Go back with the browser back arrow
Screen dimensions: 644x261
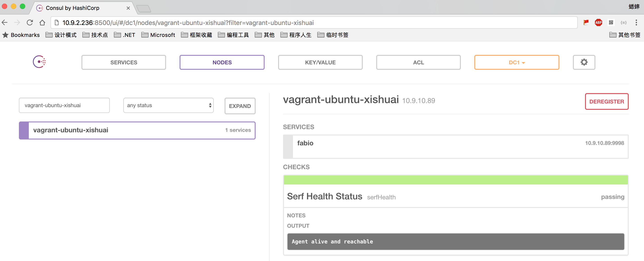pos(5,23)
